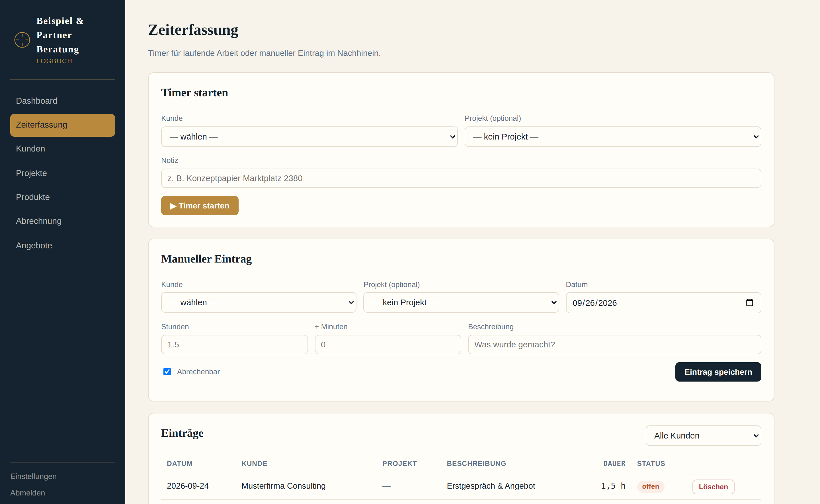Delete the Musterfirma Consulting entry with Löschen
The width and height of the screenshot is (820, 504).
point(713,487)
